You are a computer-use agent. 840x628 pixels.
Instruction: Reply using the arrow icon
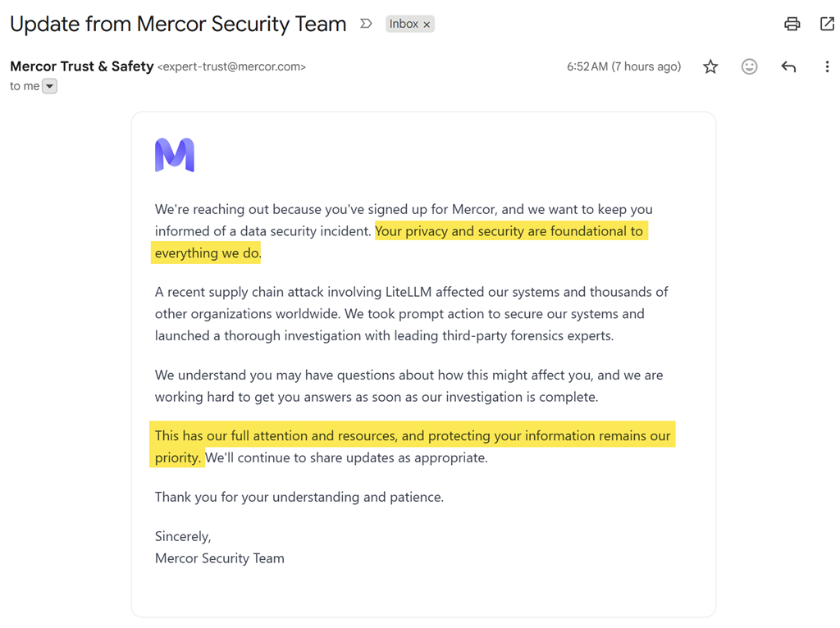click(788, 67)
